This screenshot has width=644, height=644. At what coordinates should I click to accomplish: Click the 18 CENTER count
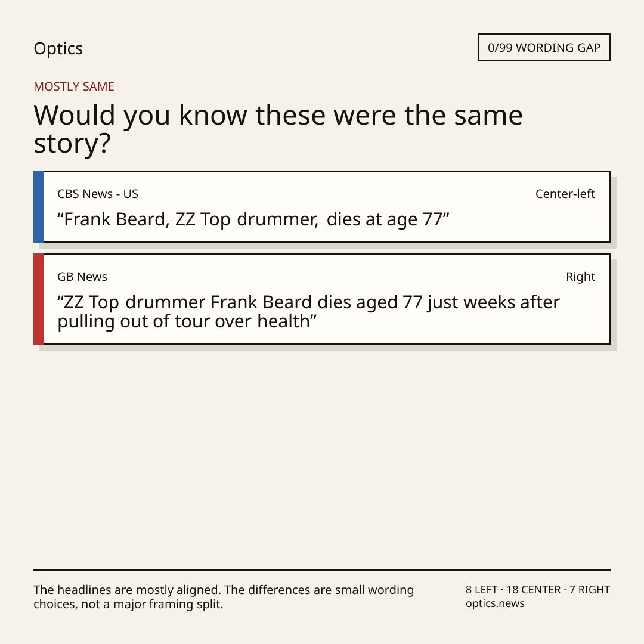pos(533,590)
